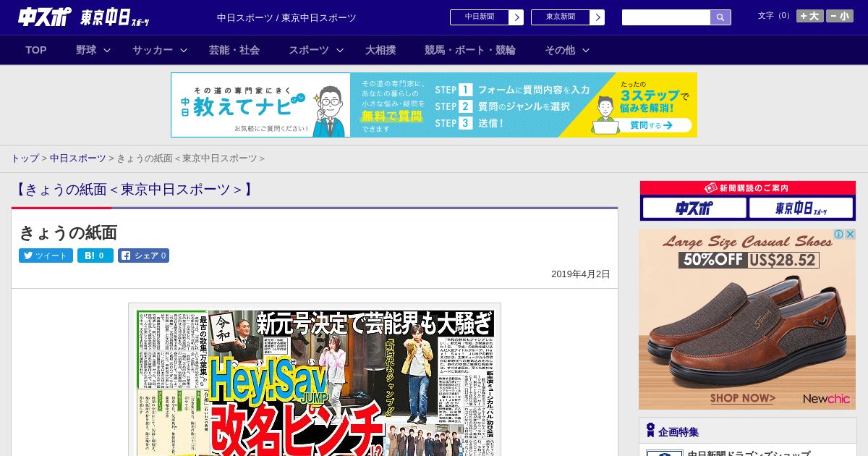This screenshot has width=868, height=456.
Task: Open the スポーツ menu
Action: 309,50
